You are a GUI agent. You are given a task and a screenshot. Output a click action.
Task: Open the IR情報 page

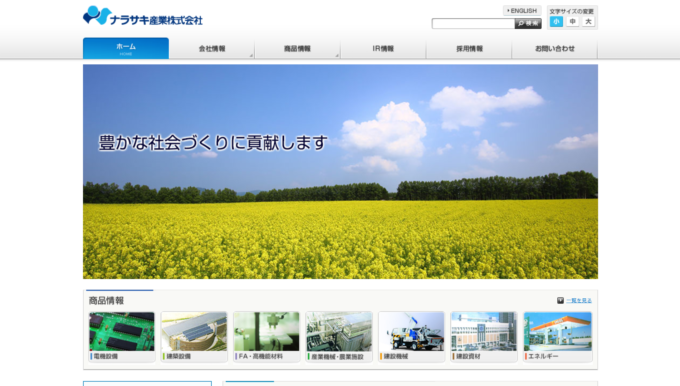(x=383, y=49)
